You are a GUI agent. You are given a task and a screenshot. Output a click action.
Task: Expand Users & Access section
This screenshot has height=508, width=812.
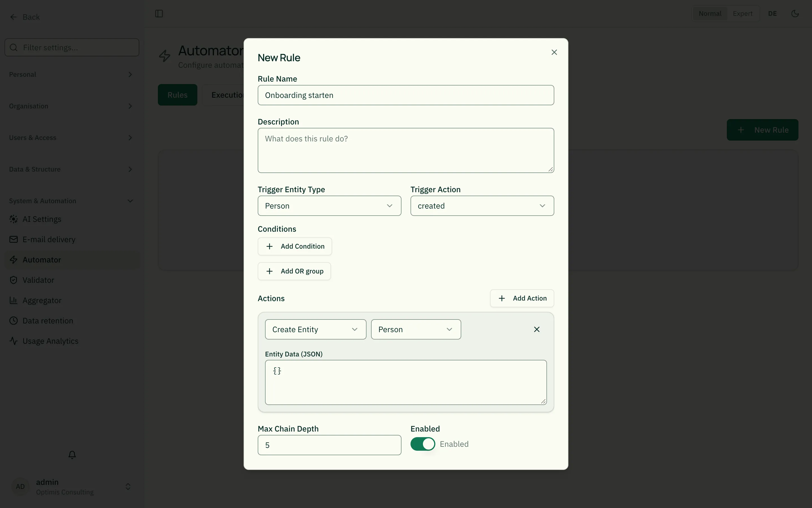point(72,138)
